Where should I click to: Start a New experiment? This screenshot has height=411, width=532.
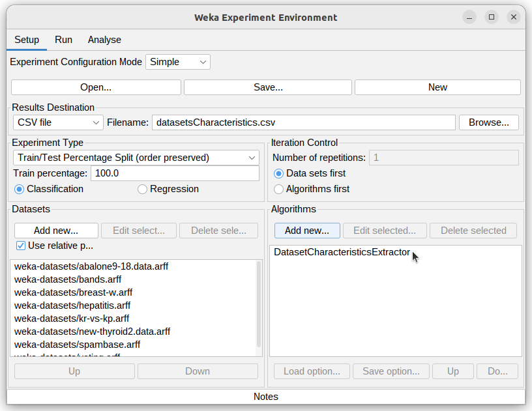point(437,87)
